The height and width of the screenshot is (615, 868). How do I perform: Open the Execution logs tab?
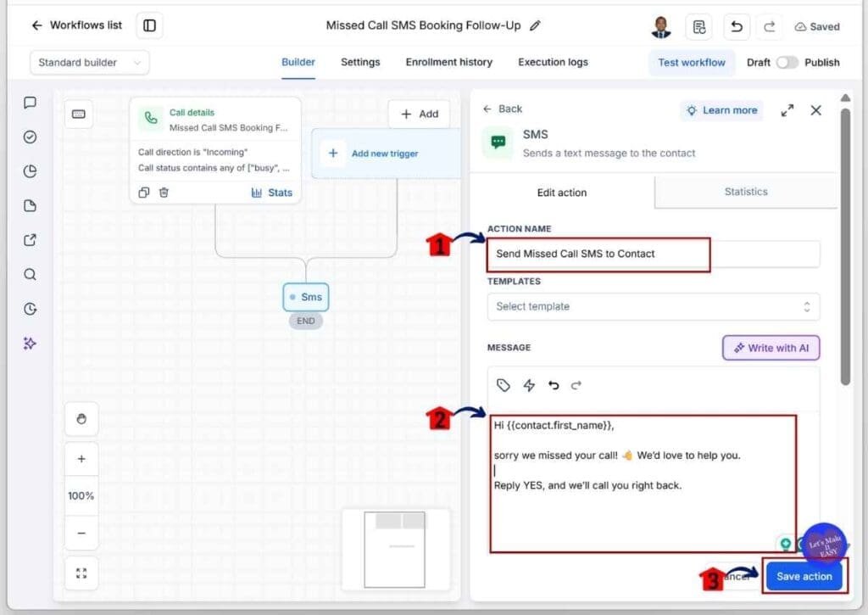click(x=553, y=62)
